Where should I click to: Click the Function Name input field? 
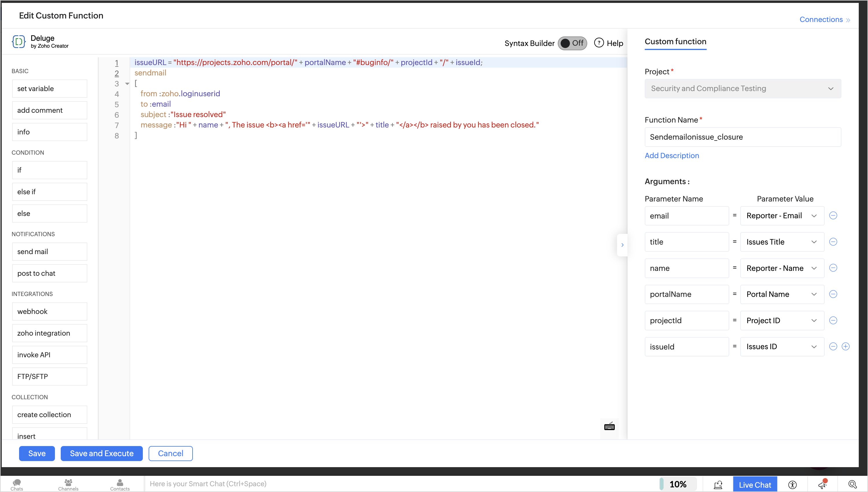(743, 137)
